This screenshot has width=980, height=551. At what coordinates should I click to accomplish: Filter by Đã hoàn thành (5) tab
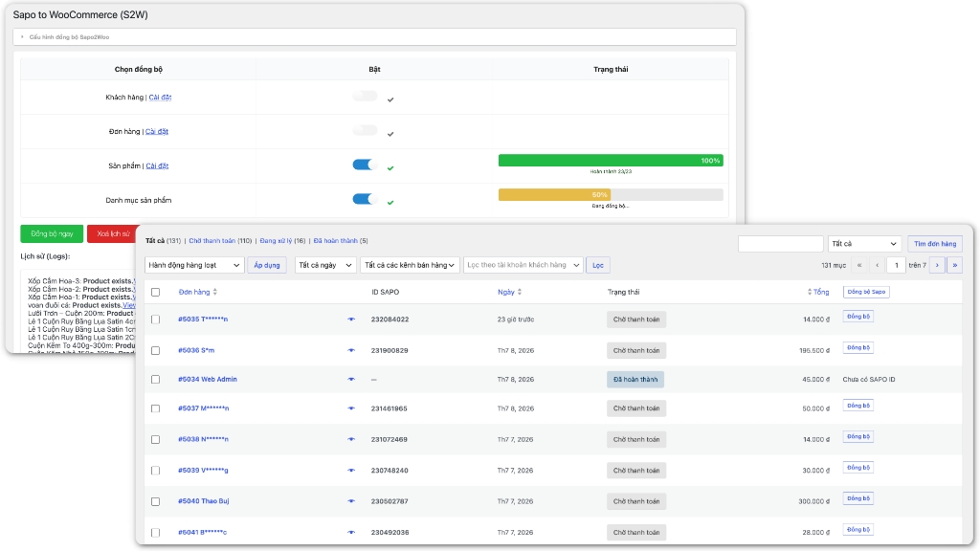coord(341,240)
